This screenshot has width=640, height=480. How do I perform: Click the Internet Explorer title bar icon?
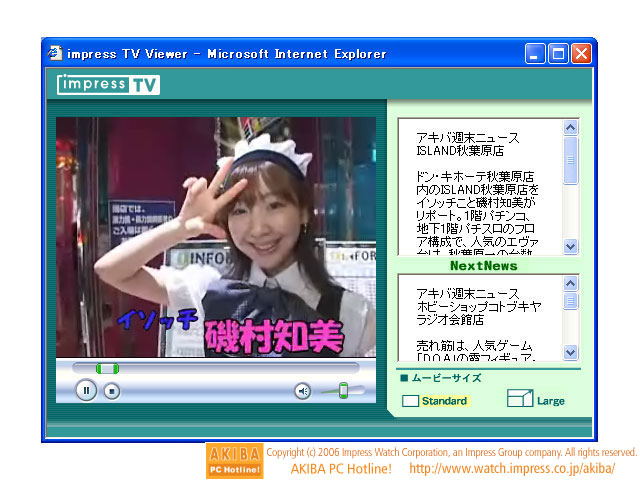[56, 53]
